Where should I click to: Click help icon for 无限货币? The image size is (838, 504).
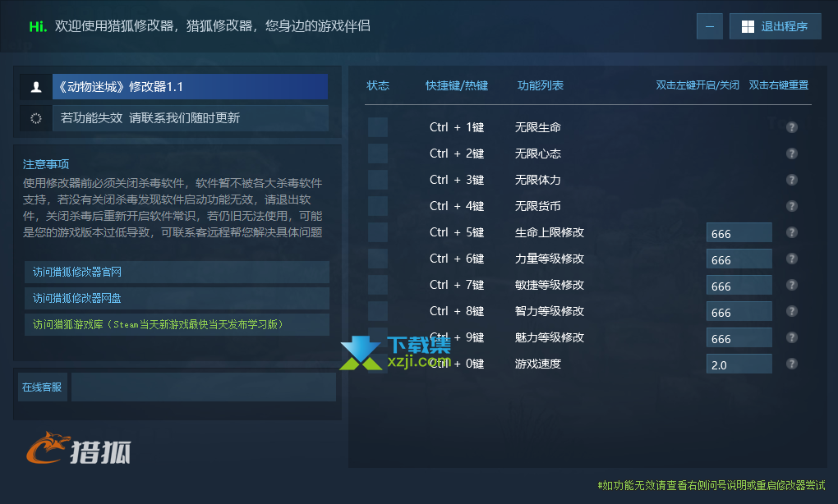(791, 205)
